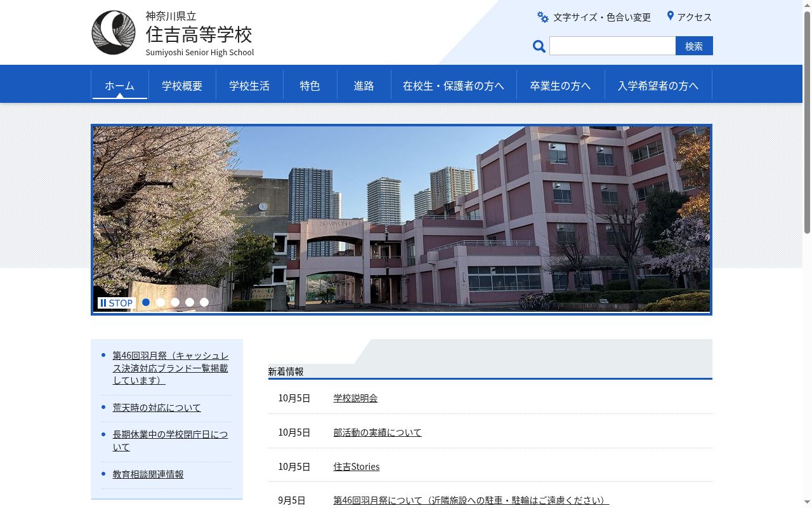Click the 住吉高等学校 school name heading
Image resolution: width=812 pixels, height=508 pixels.
click(199, 34)
